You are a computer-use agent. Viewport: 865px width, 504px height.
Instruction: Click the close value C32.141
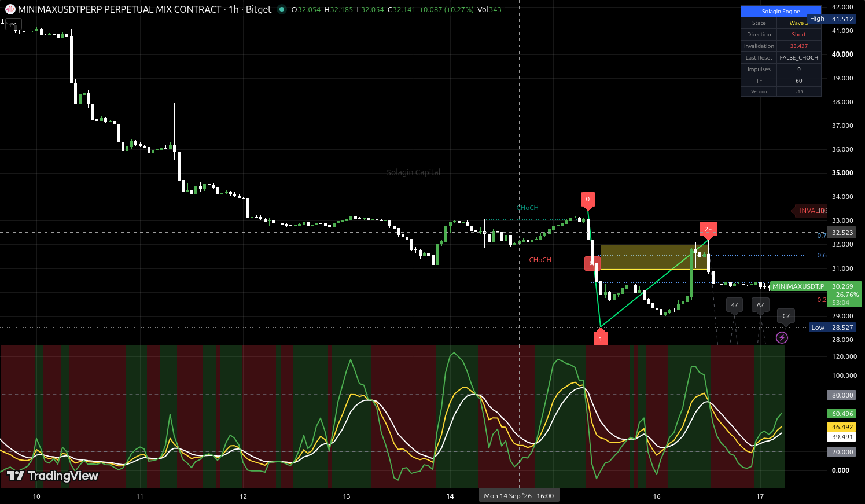click(401, 10)
